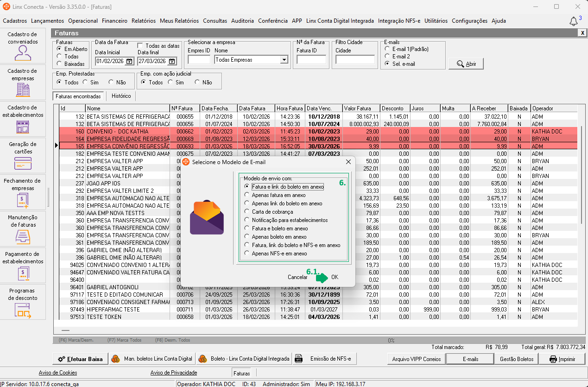Image resolution: width=588 pixels, height=387 pixels.
Task: Click the notification bell icon
Action: pos(573,21)
